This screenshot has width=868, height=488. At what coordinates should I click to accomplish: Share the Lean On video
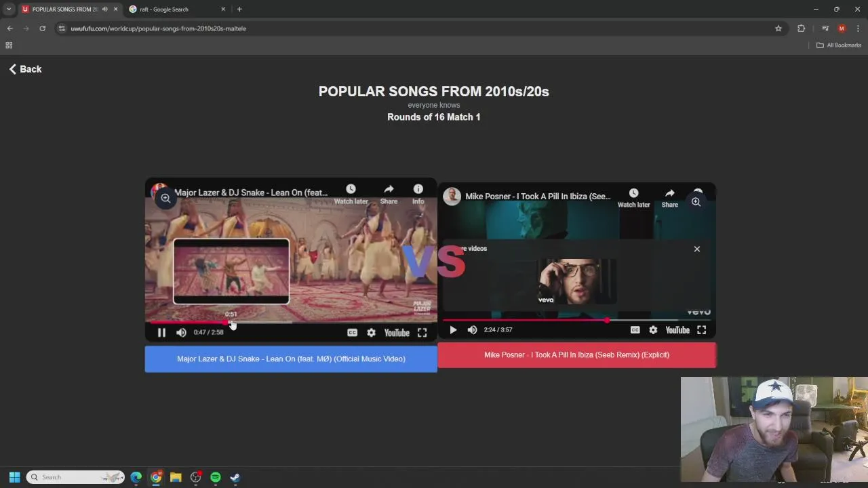(389, 194)
